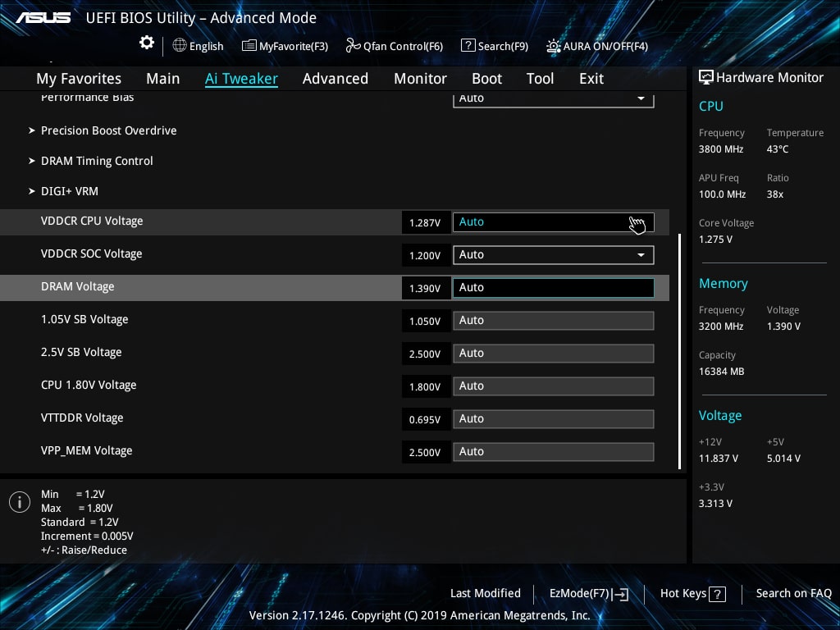The image size is (840, 630).
Task: Click the 0.695V current value box
Action: (x=426, y=419)
